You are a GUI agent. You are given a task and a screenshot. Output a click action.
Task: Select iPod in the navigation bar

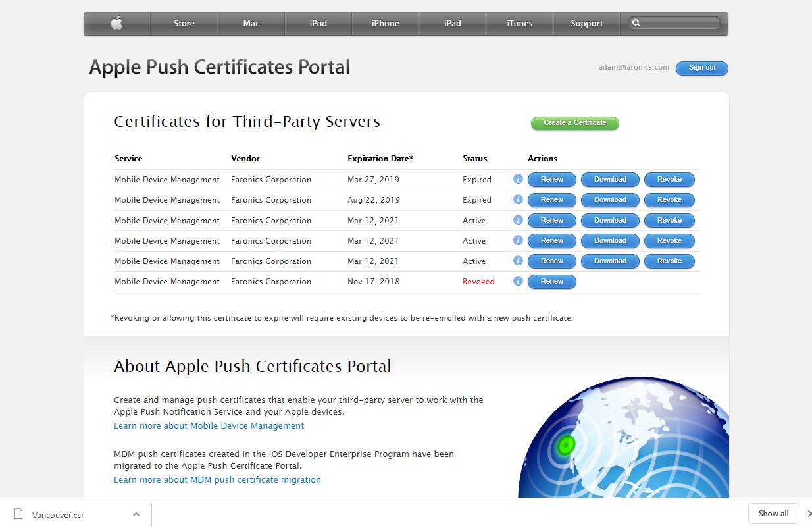(318, 24)
